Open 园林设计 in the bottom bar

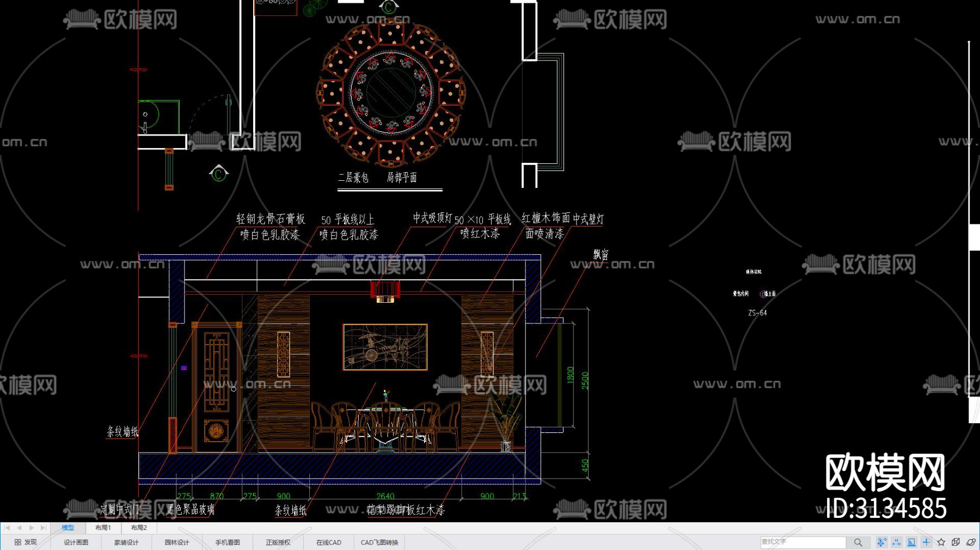point(177,542)
